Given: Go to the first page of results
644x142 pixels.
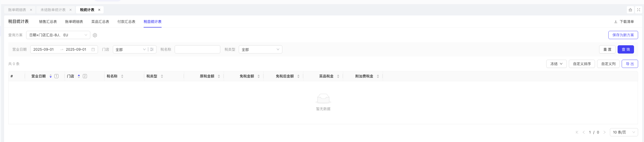Looking at the screenshot, I should tap(577, 132).
